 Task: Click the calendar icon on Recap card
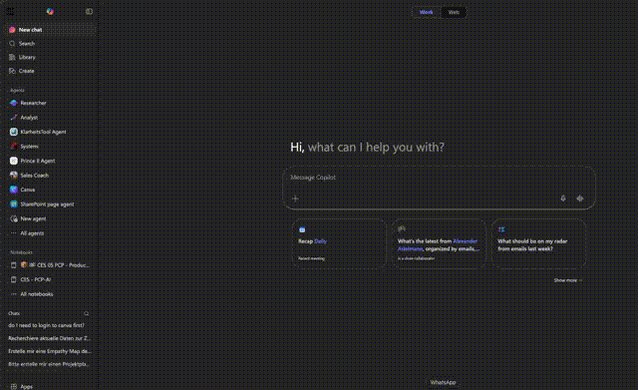click(x=302, y=230)
